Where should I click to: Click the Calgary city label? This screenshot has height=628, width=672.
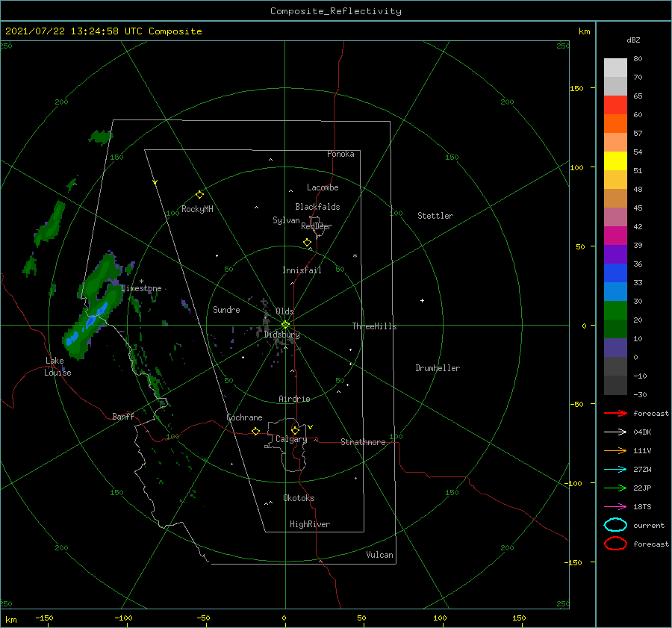[291, 439]
